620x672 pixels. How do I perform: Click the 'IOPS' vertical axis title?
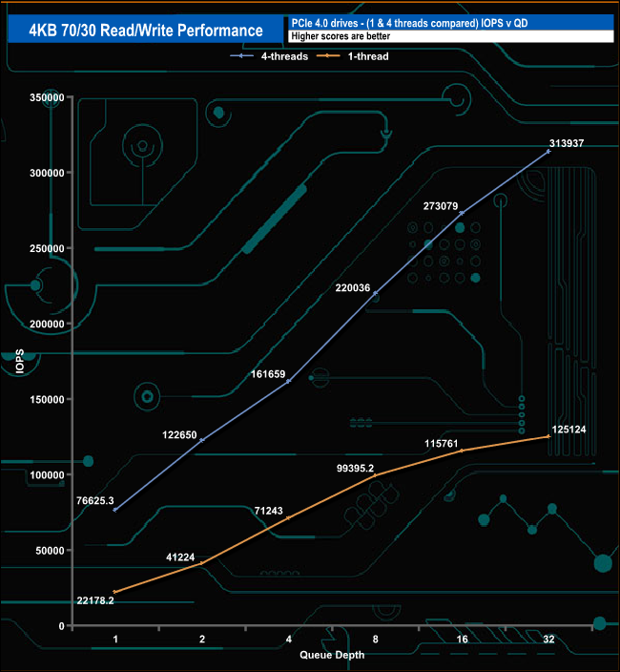click(20, 362)
